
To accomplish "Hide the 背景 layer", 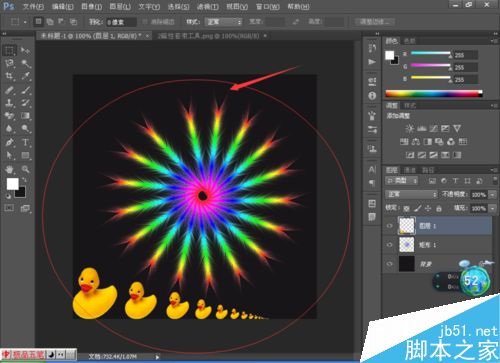I will coord(389,264).
